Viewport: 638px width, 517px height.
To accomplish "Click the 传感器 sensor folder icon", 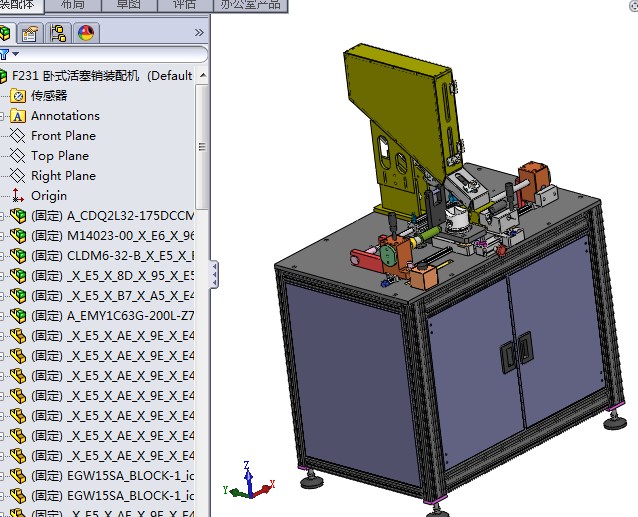I will pyautogui.click(x=18, y=96).
